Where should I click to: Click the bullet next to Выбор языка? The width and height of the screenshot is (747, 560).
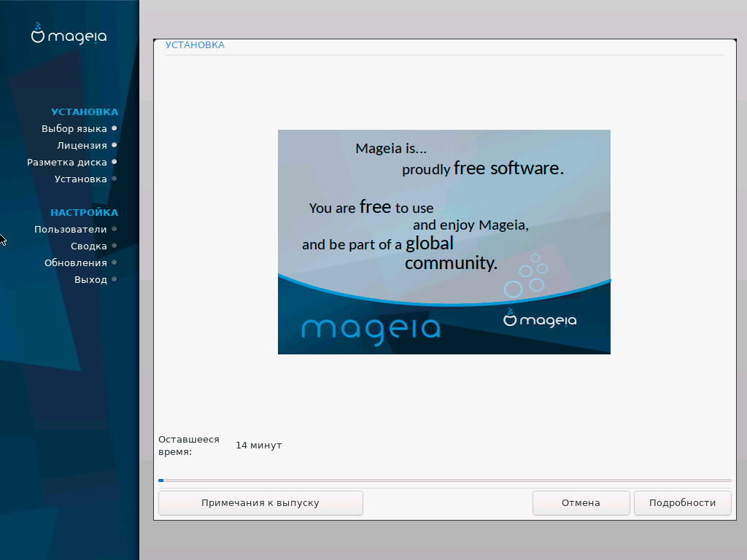click(115, 128)
